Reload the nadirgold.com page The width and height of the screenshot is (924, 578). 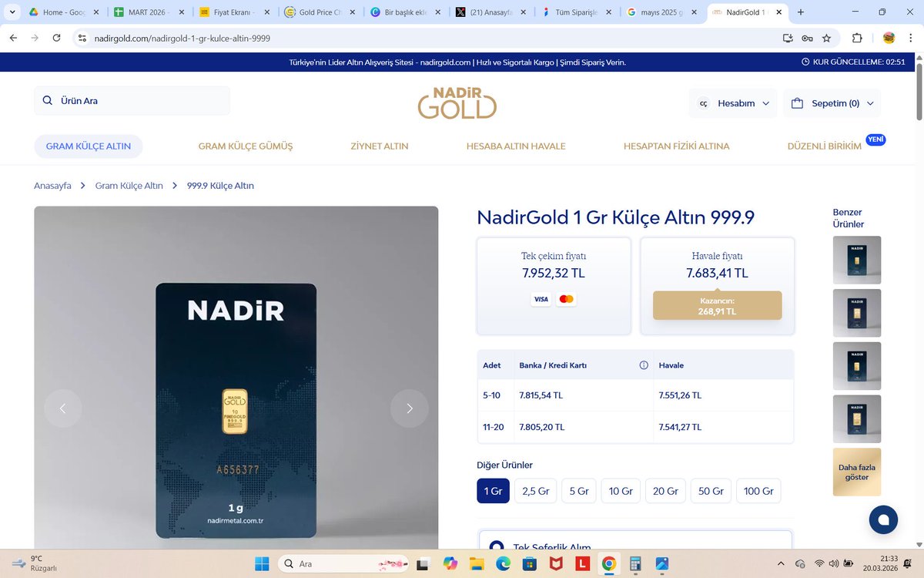point(58,38)
